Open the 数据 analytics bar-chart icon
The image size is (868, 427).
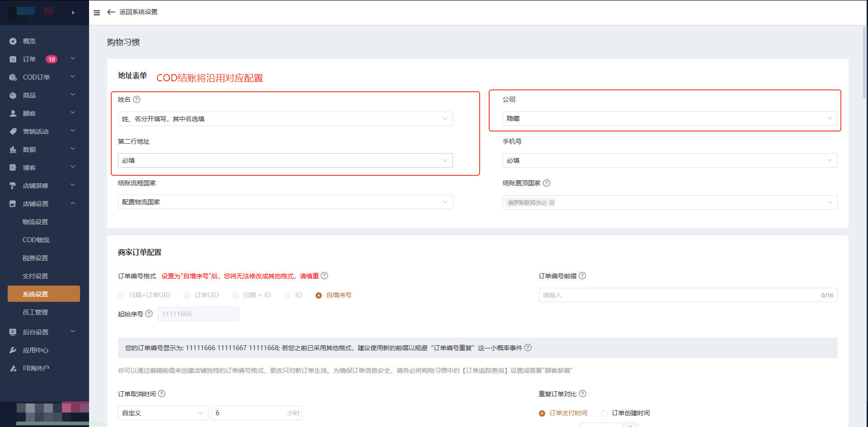[13, 149]
